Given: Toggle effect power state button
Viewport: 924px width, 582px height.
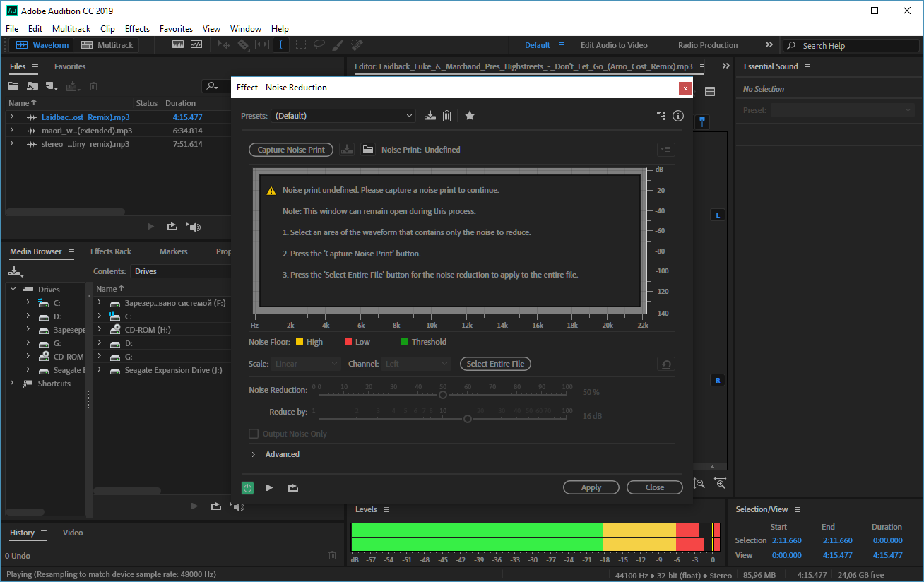Looking at the screenshot, I should pyautogui.click(x=247, y=487).
